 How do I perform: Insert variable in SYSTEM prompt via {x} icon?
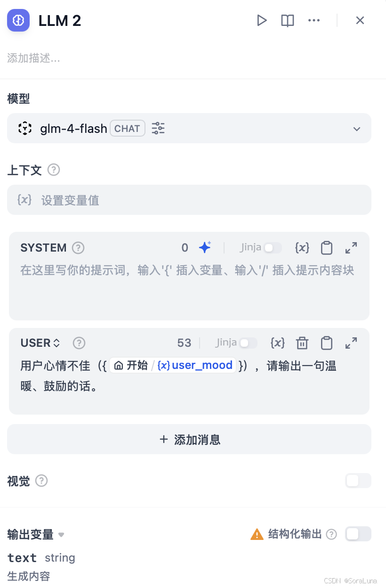302,247
